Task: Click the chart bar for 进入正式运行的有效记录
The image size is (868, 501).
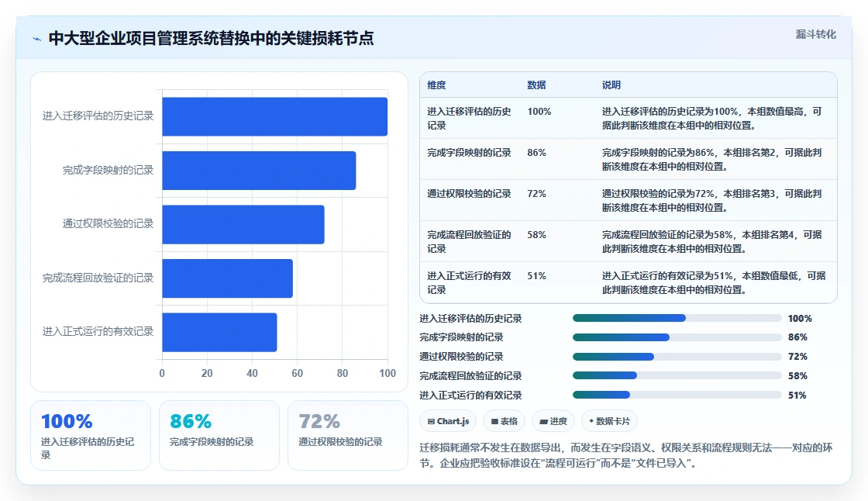Action: click(219, 332)
